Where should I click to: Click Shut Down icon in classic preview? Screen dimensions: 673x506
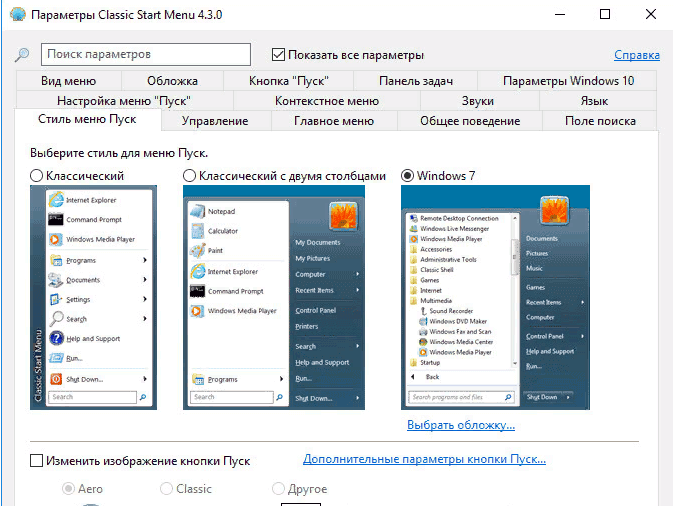click(x=56, y=379)
